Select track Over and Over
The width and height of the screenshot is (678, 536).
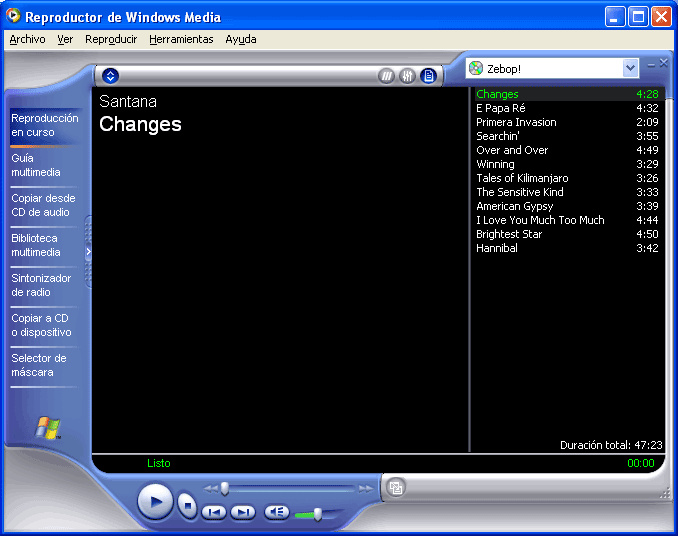pyautogui.click(x=567, y=150)
